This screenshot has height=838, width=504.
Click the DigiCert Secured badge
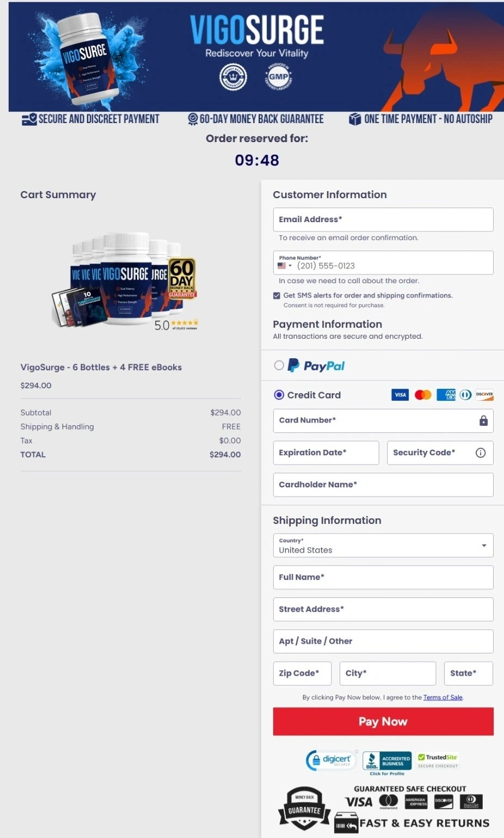pyautogui.click(x=330, y=760)
